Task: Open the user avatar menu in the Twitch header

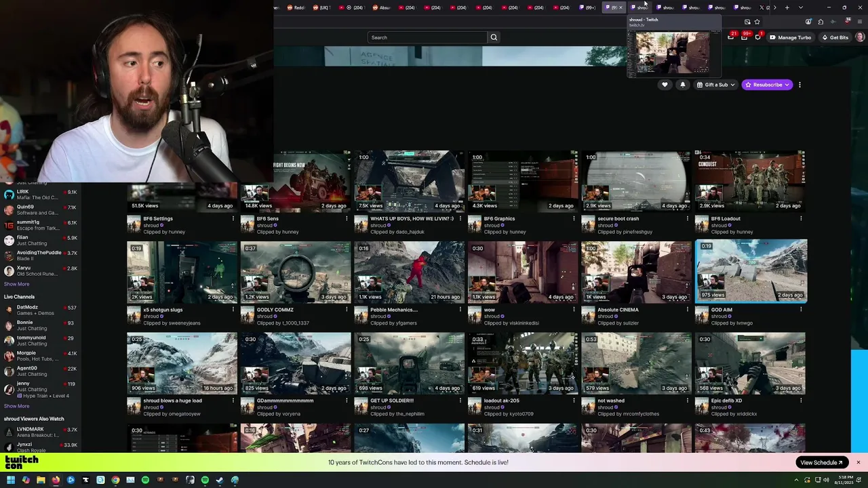Action: point(860,37)
